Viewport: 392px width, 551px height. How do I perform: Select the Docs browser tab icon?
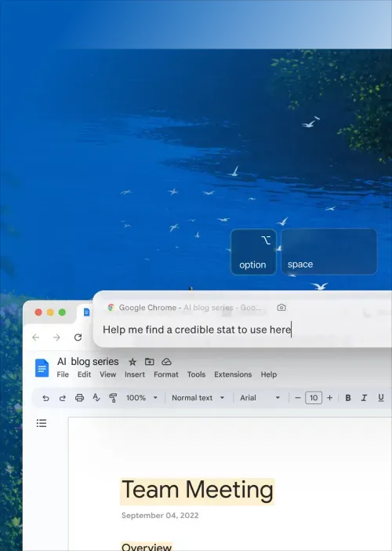click(x=87, y=312)
